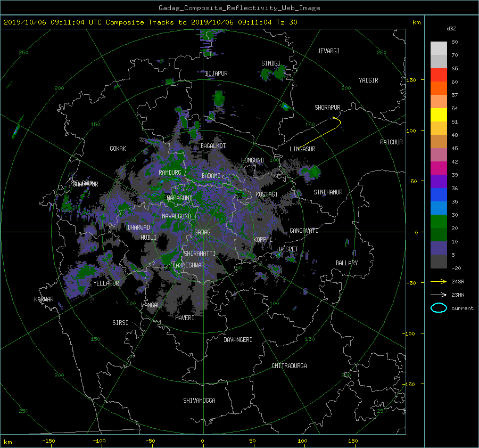Click the CHITRADURGA city label
Screen dimensions: 479x448
(x=290, y=366)
